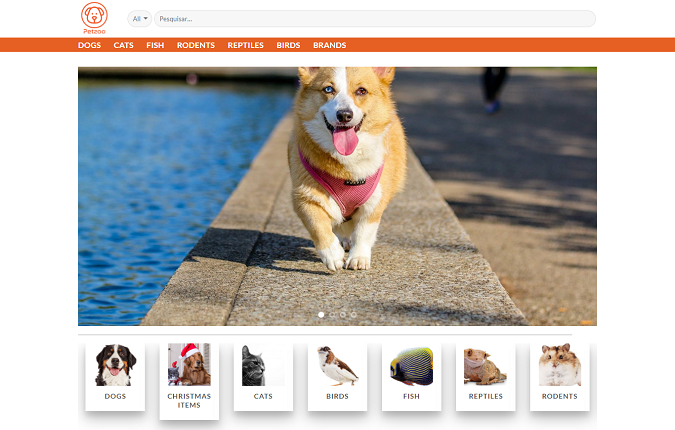Select the Christmas Items santa-hat dog picture
This screenshot has height=430, width=675.
coord(189,365)
